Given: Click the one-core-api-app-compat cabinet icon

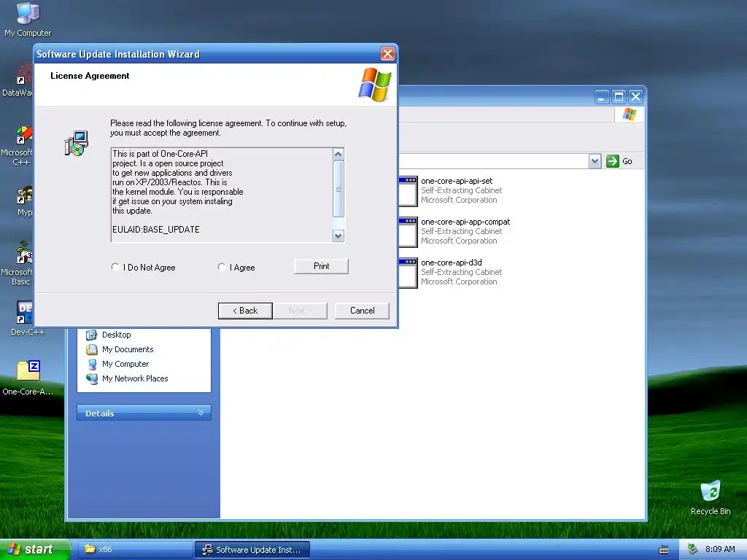Looking at the screenshot, I should [x=409, y=232].
